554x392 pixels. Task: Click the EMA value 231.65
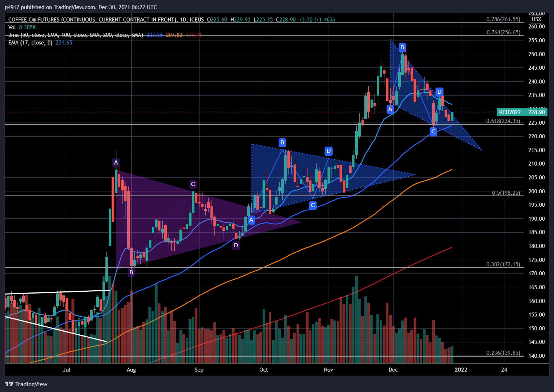click(64, 43)
